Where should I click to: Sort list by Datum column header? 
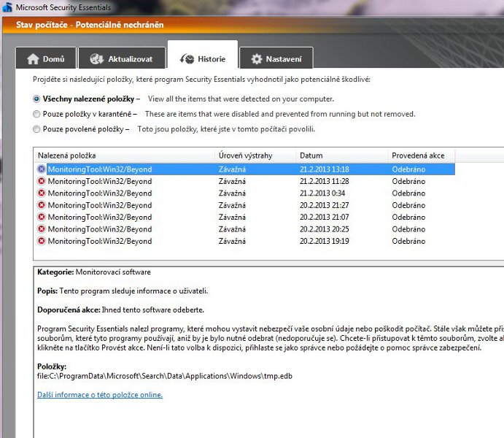(x=340, y=155)
